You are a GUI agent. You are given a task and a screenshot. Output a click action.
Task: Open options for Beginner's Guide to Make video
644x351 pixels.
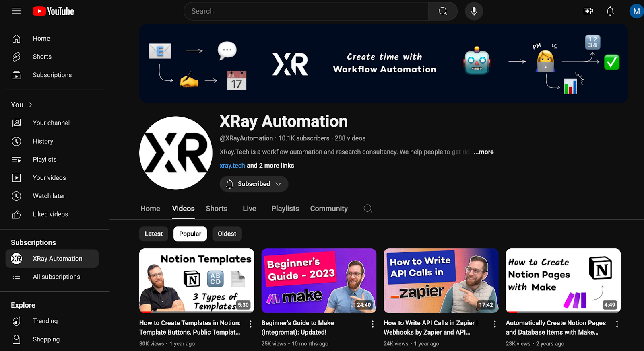tap(372, 324)
